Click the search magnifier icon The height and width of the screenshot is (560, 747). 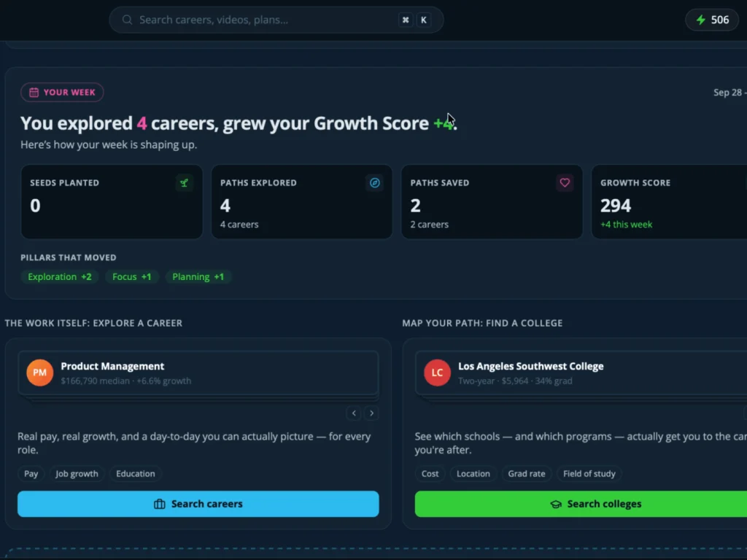tap(127, 20)
